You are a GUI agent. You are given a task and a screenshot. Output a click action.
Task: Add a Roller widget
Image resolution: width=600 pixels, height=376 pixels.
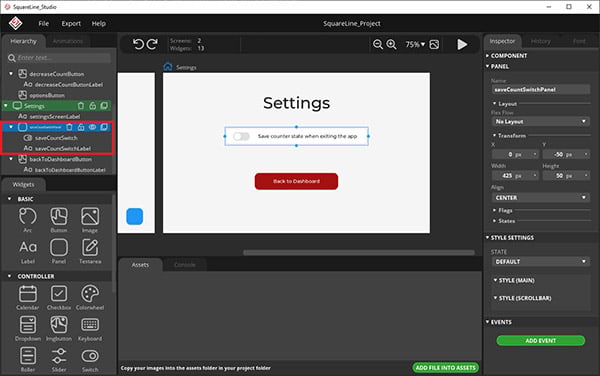(x=28, y=360)
